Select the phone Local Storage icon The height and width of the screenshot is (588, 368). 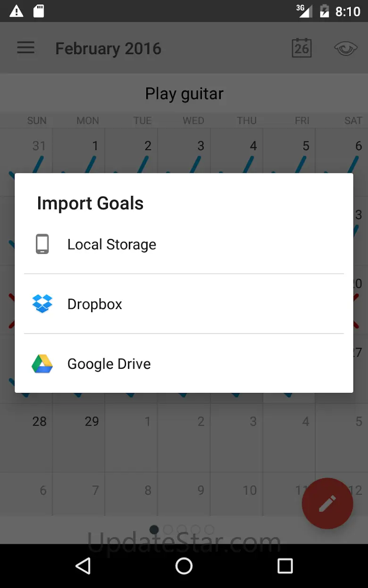click(42, 244)
